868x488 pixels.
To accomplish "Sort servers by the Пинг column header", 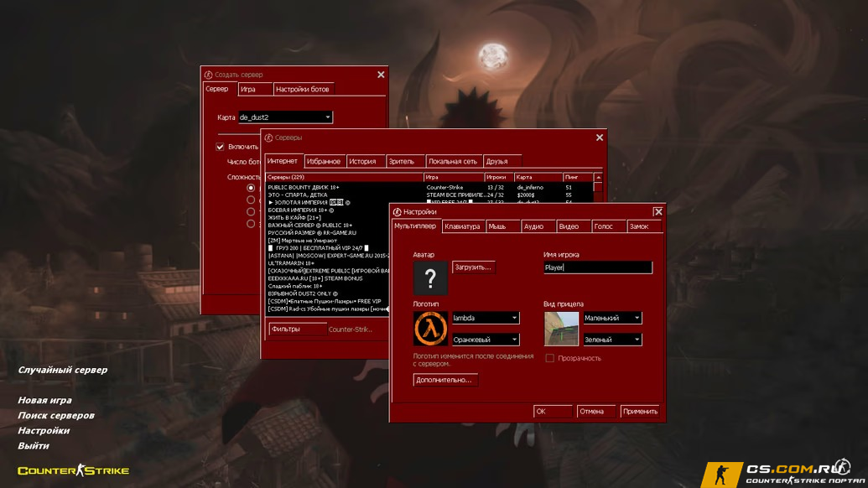I will [578, 177].
